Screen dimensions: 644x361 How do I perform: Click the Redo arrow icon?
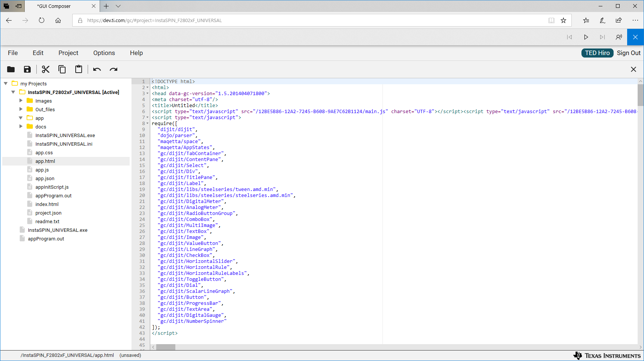(114, 69)
